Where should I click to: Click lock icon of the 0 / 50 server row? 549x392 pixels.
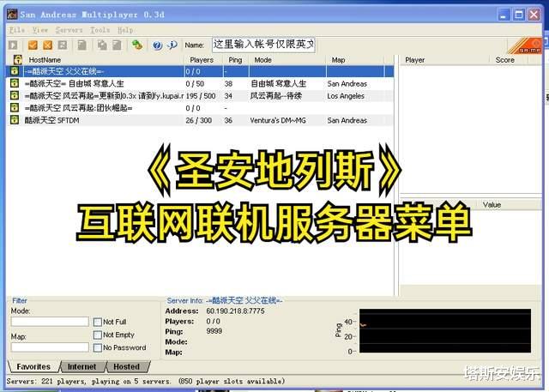click(15, 83)
